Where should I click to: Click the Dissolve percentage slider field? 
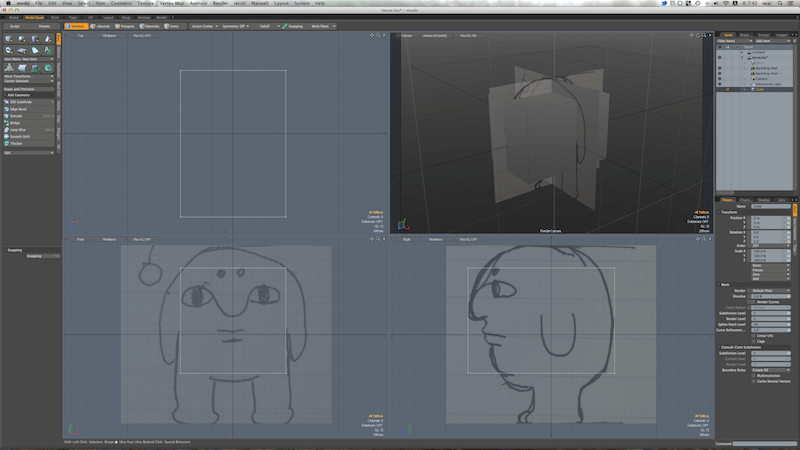[x=770, y=296]
